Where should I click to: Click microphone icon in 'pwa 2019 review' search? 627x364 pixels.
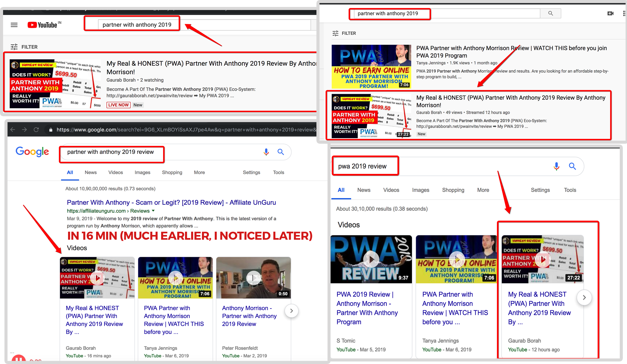pyautogui.click(x=556, y=166)
